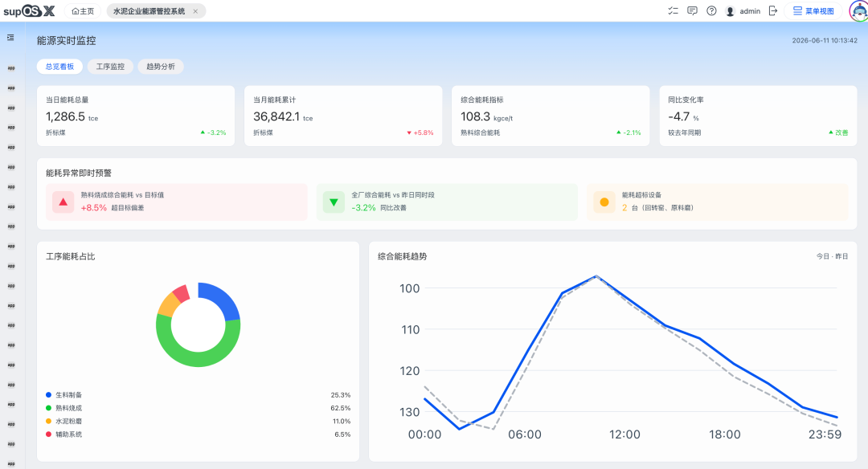868x469 pixels.
Task: Click the 全厂综合能耗 vs 昨日同时段 alert title
Action: tap(393, 195)
